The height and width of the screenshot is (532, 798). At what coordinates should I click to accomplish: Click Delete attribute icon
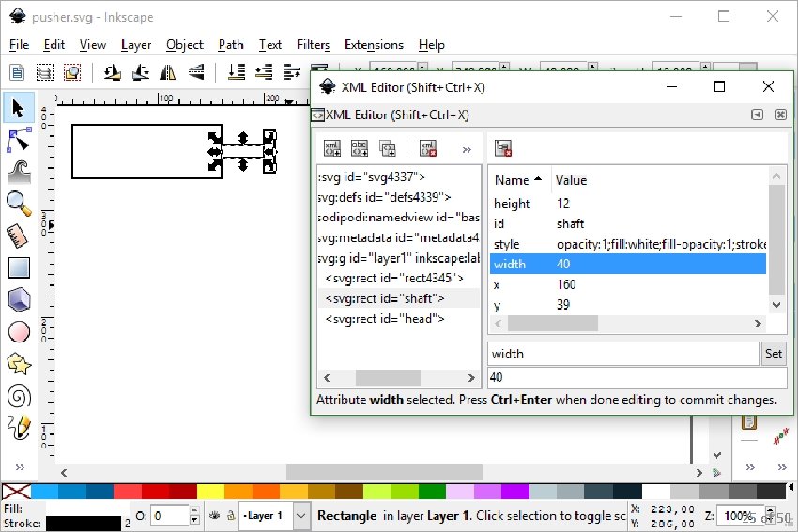(x=503, y=148)
